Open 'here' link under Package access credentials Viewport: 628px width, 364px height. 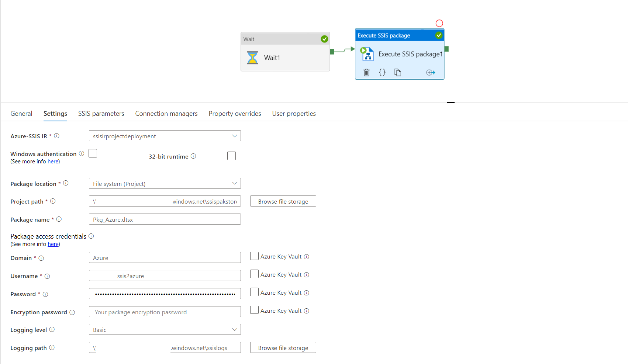[x=53, y=244]
